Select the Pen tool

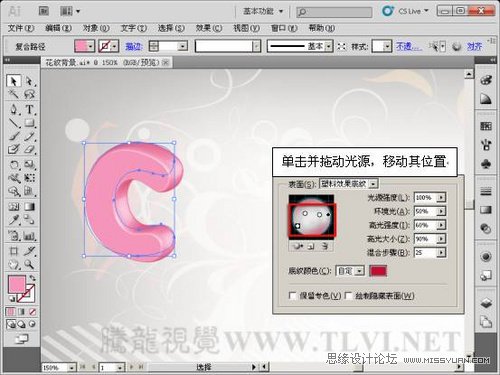[13, 109]
